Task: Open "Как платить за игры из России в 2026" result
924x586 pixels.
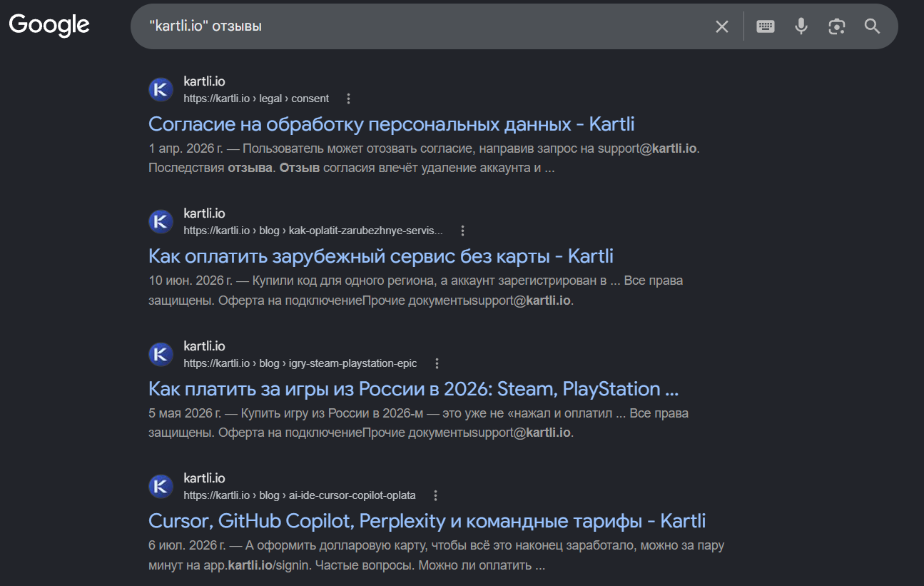Action: [x=413, y=389]
